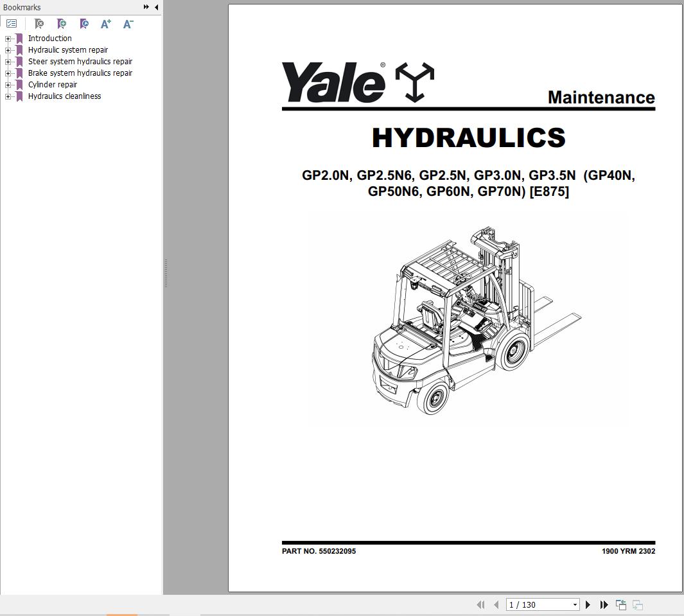Expand the Hydraulic system repair bookmark
This screenshot has width=684, height=616.
8,50
